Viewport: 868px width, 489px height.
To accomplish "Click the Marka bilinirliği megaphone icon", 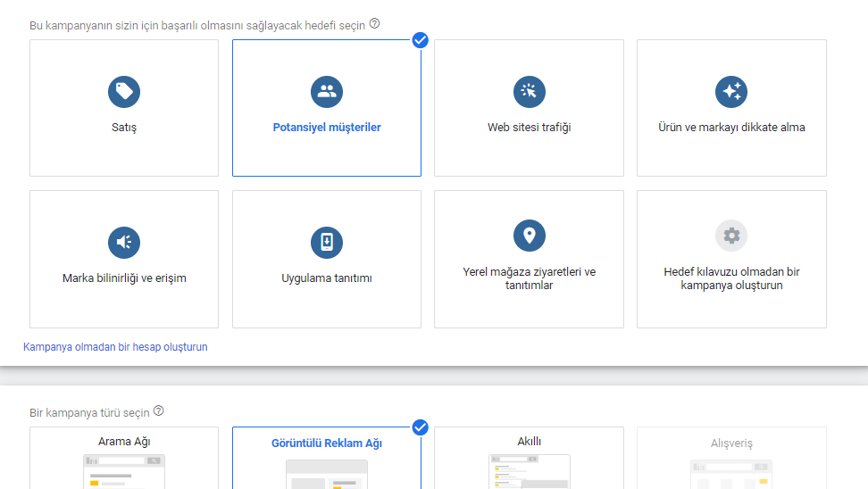I will tap(124, 242).
